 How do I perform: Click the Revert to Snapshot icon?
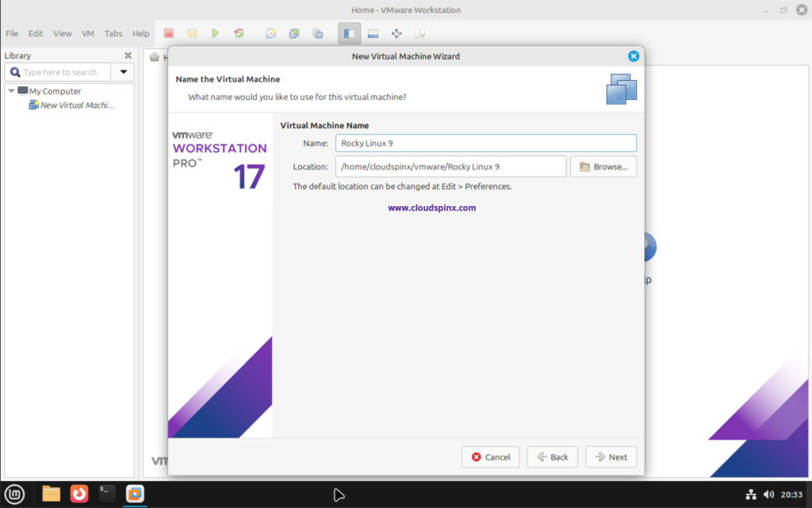coord(294,33)
